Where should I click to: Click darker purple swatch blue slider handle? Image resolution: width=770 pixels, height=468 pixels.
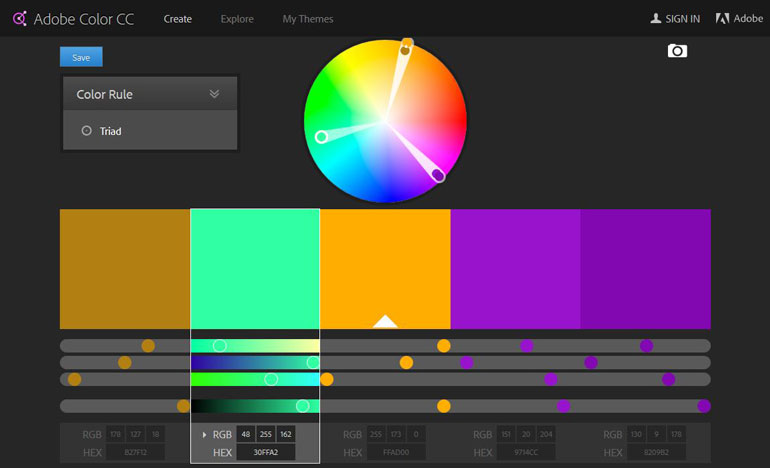click(x=668, y=379)
